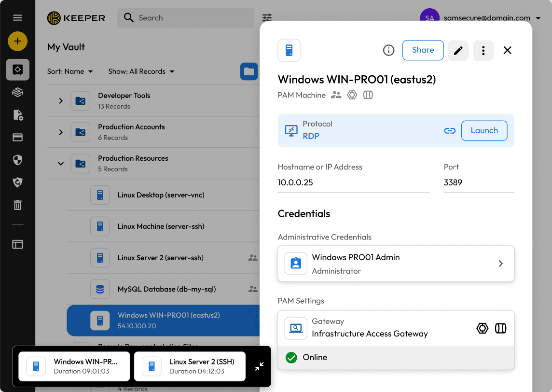Click the search filter sliders icon

click(x=267, y=18)
